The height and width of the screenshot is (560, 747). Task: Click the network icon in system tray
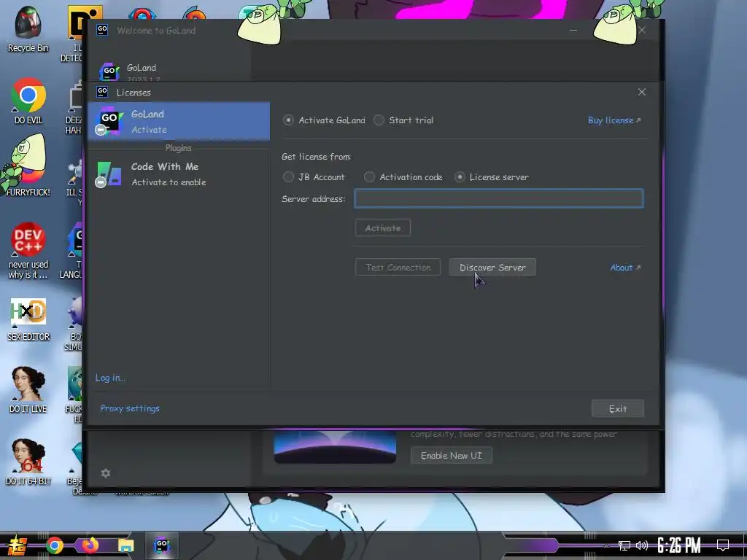[x=624, y=545]
